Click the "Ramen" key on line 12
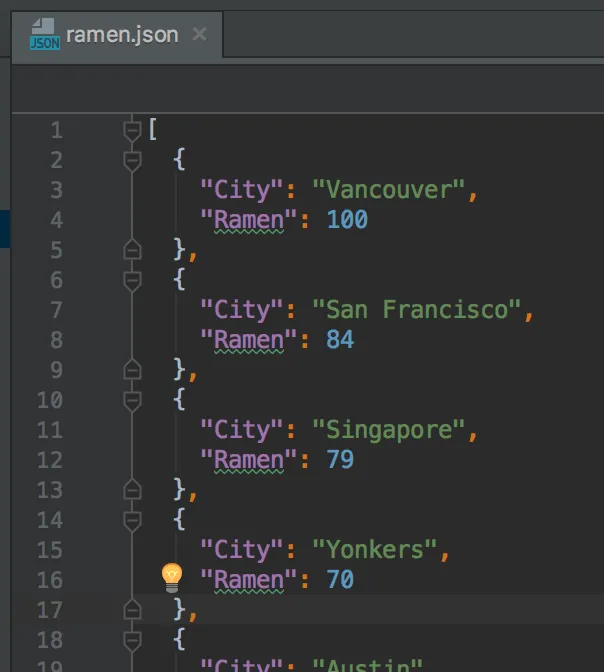Screen dimensions: 604x672 point(249,459)
